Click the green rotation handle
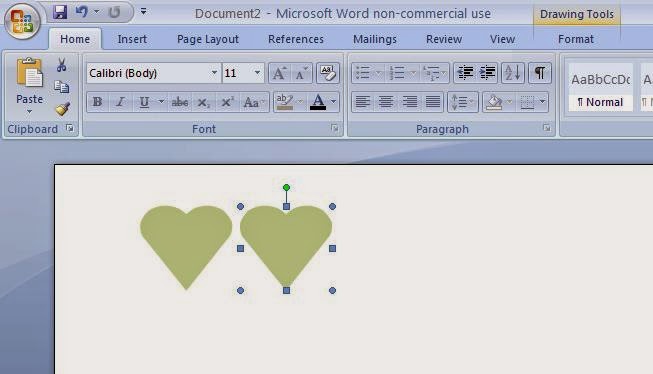 tap(286, 188)
